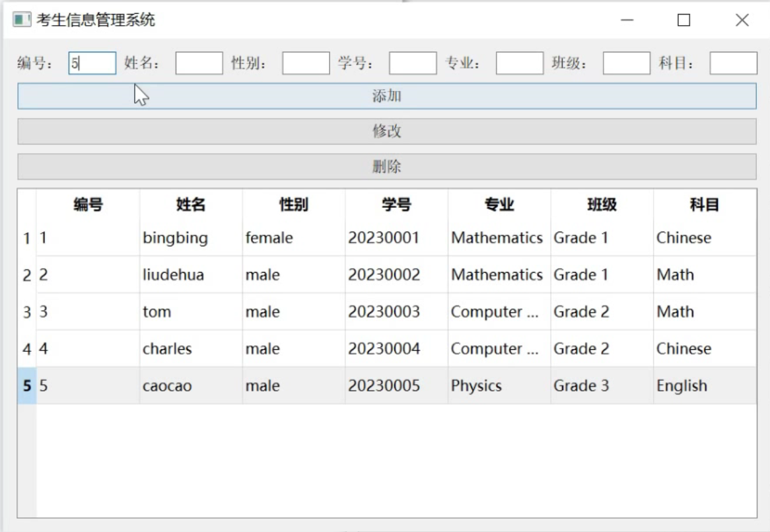Focus the 专业 input field

click(520, 63)
